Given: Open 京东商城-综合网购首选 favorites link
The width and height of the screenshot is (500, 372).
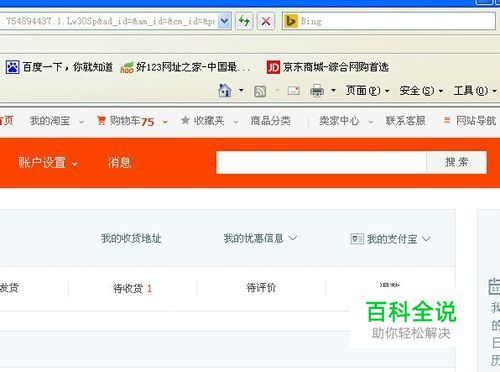Looking at the screenshot, I should pos(336,67).
